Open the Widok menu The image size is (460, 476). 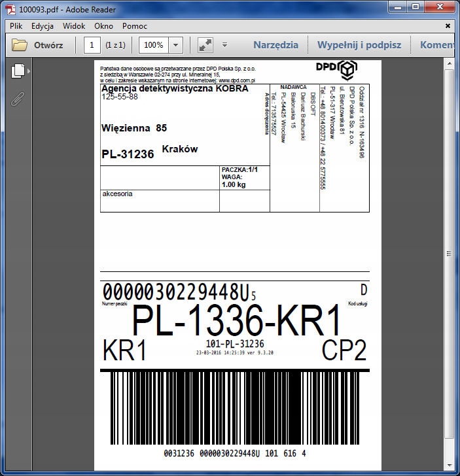tap(74, 26)
